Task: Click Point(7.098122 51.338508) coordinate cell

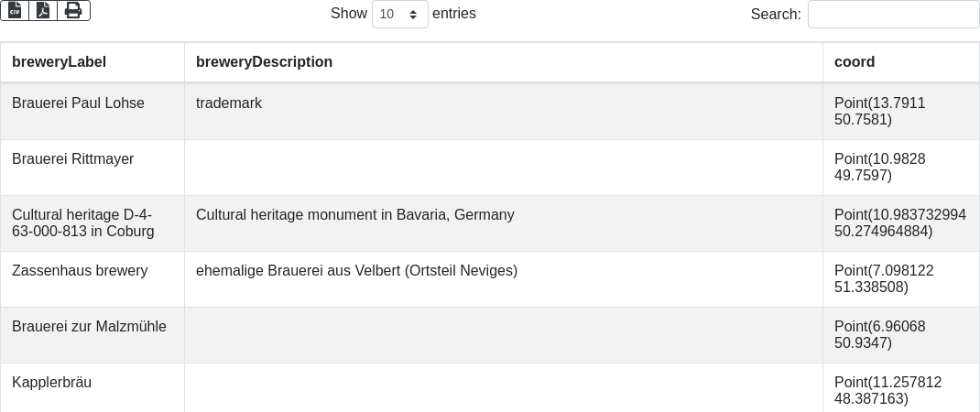Action: coord(901,279)
